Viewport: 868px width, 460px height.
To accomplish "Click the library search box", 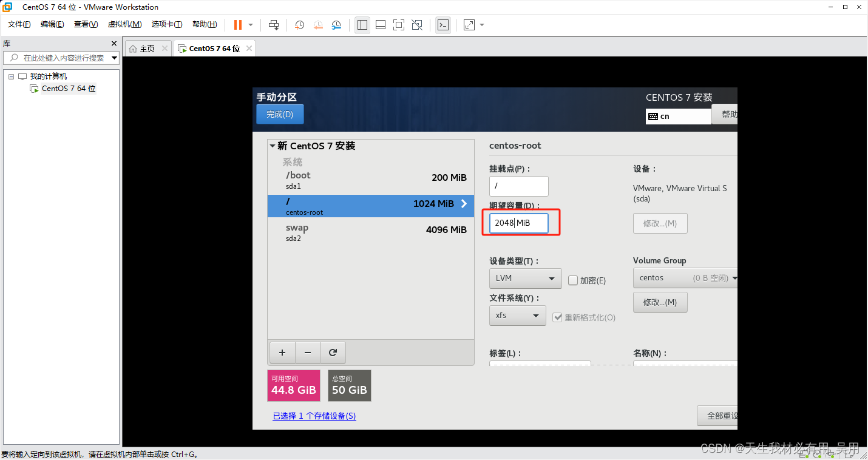I will pos(57,58).
